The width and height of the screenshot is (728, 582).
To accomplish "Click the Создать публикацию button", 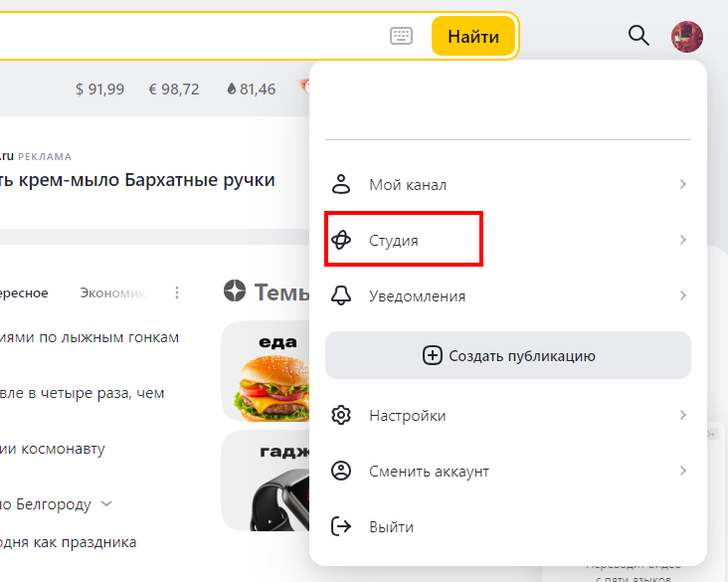I will 508,355.
